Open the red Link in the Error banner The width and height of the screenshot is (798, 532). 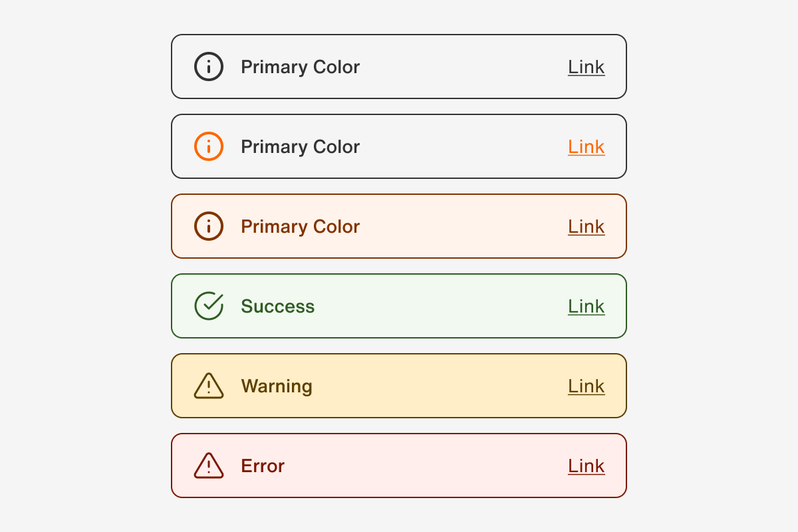[x=586, y=466]
